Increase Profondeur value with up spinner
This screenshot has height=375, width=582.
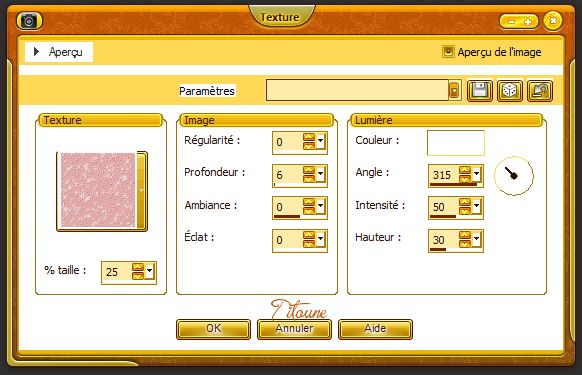(309, 170)
